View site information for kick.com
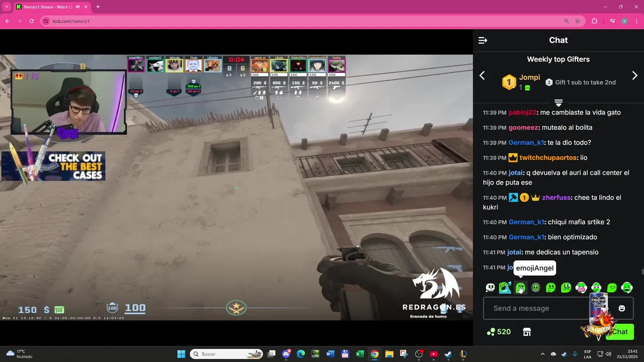The image size is (644, 362). tap(46, 21)
